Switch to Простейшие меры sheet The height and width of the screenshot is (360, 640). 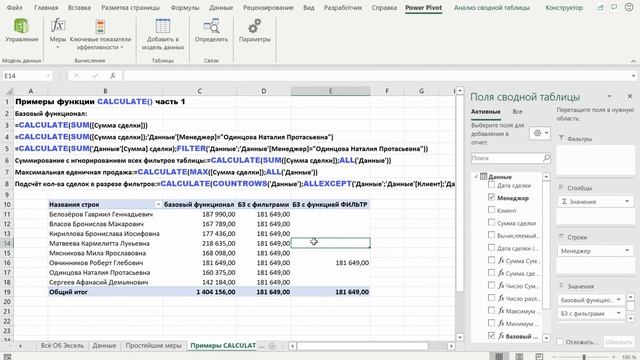[x=153, y=346]
